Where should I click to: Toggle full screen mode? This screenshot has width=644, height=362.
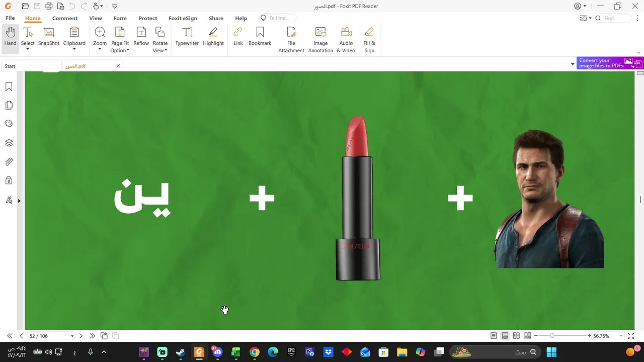coord(631,336)
